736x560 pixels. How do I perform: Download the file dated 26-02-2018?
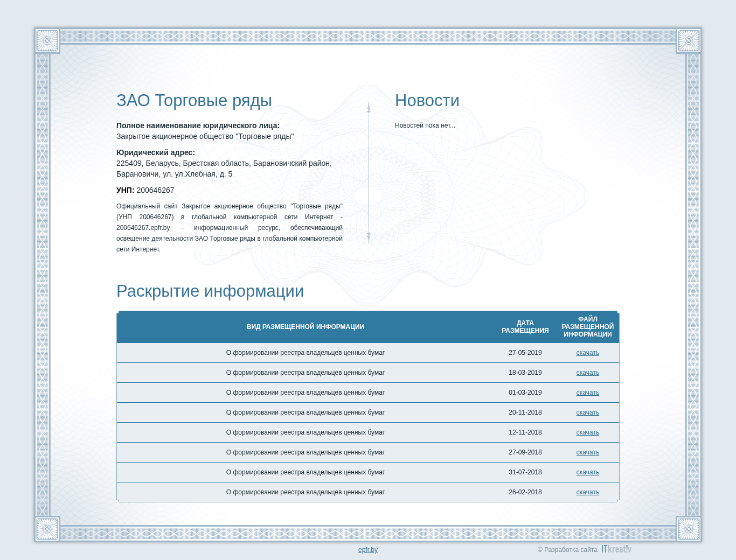pos(587,492)
